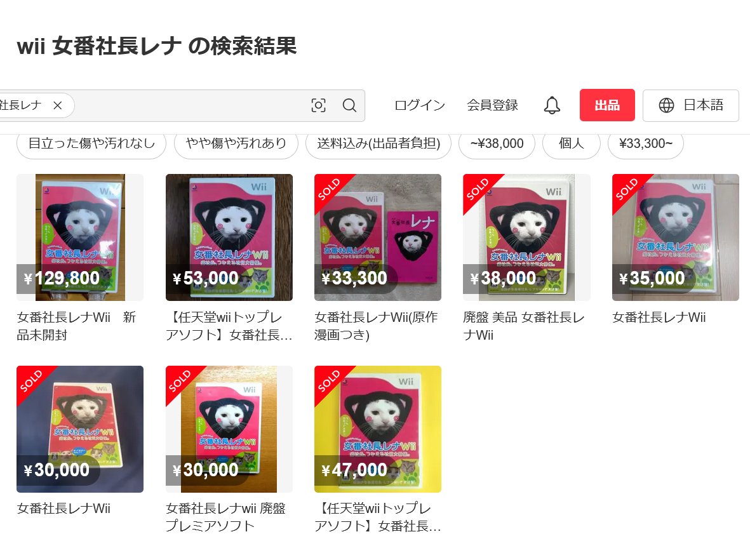Toggle the 送料込み(出品者負担) filter chip
Viewport: 750px width, 560px height.
pyautogui.click(x=378, y=143)
